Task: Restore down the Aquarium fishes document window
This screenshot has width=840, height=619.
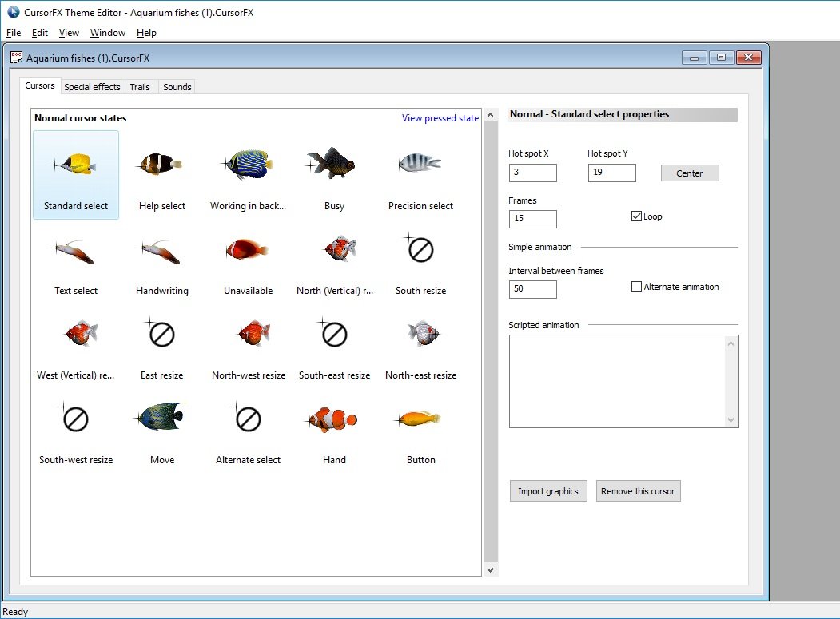Action: click(x=721, y=58)
